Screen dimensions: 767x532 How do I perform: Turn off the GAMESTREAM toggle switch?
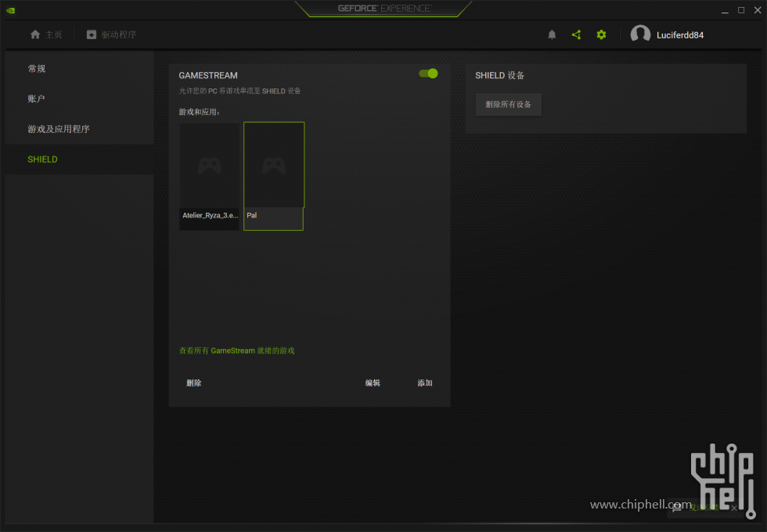429,74
